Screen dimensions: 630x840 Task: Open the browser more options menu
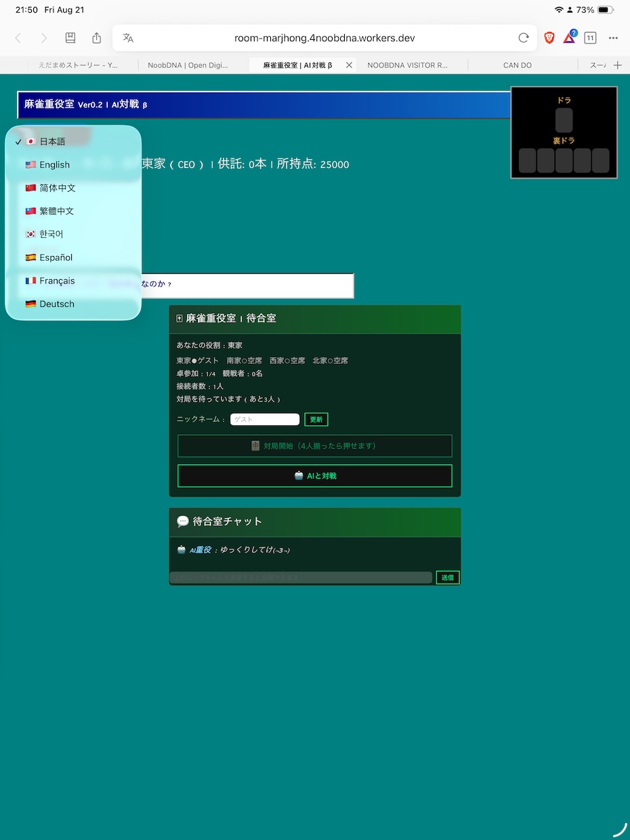click(x=613, y=38)
